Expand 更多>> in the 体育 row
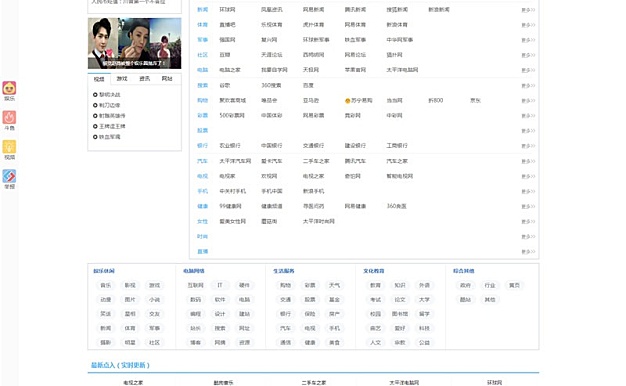 (x=528, y=25)
